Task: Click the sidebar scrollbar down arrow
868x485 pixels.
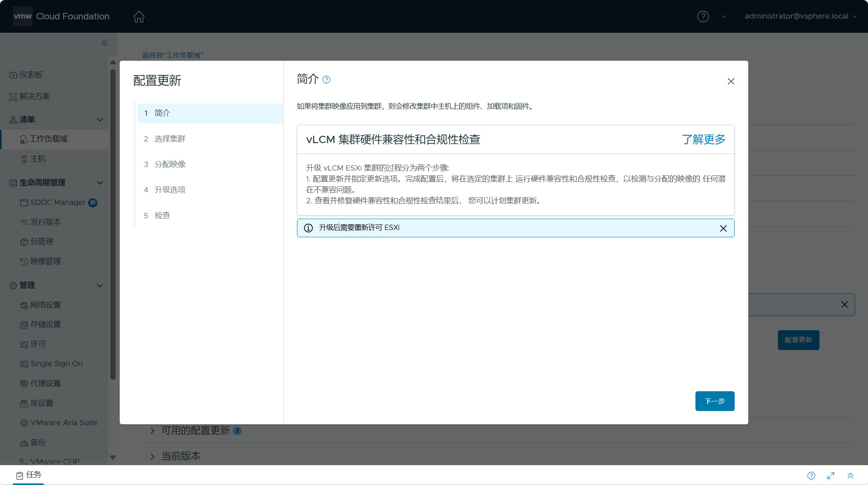Action: point(113,458)
